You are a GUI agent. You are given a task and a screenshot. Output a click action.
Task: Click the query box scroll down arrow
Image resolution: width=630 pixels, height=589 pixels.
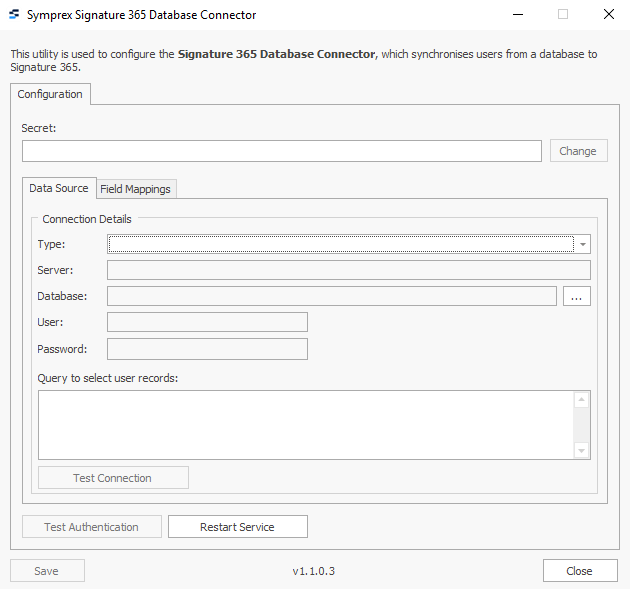581,450
